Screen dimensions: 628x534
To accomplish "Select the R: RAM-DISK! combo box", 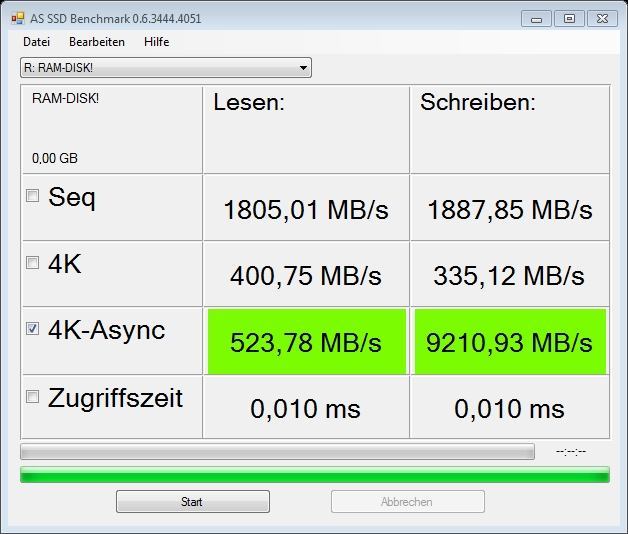I will pyautogui.click(x=166, y=68).
